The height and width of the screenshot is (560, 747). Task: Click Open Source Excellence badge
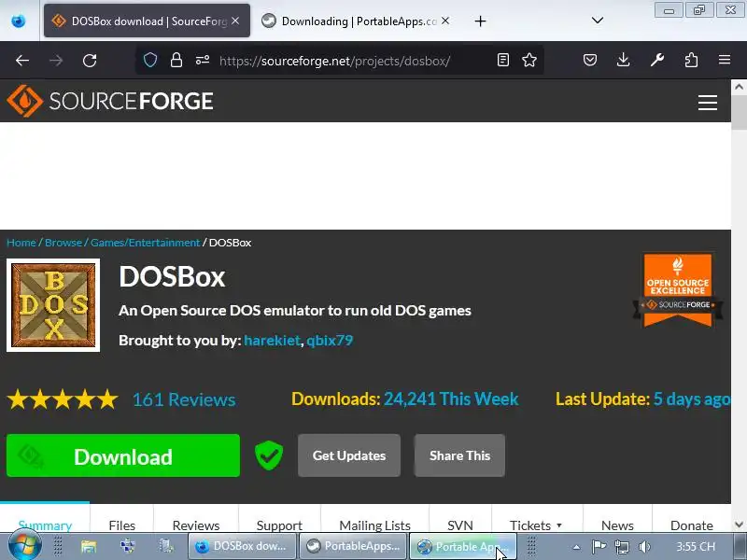point(678,289)
